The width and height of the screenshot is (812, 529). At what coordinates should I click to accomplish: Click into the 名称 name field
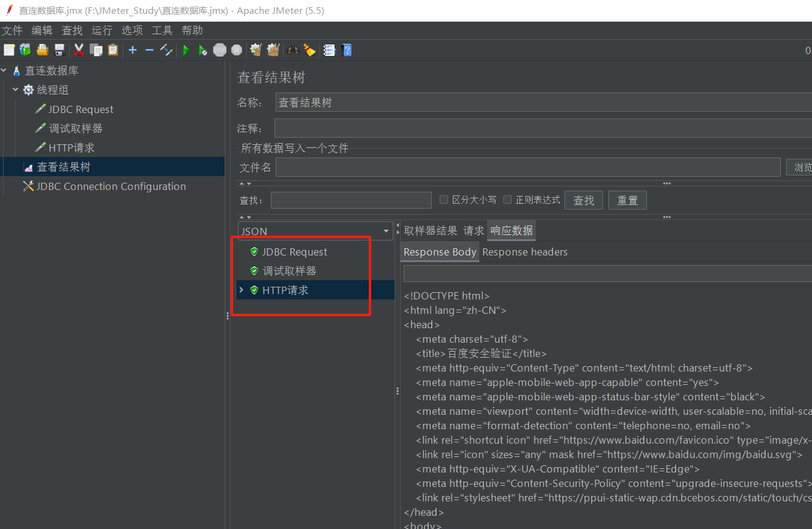[544, 103]
